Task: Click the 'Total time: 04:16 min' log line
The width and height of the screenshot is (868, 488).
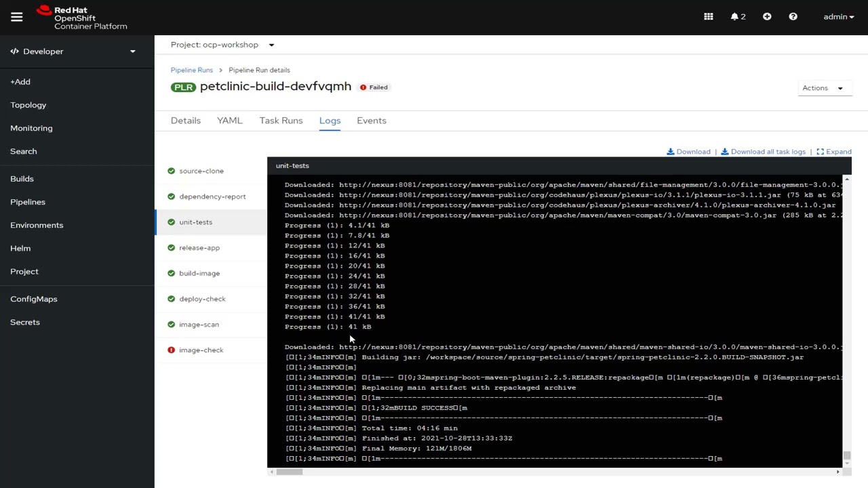Action: (x=372, y=428)
